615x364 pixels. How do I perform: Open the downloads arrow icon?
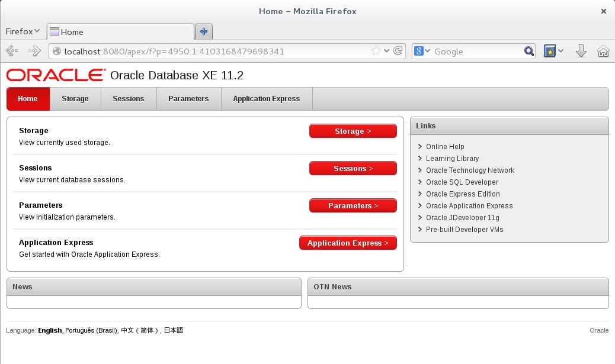click(581, 51)
